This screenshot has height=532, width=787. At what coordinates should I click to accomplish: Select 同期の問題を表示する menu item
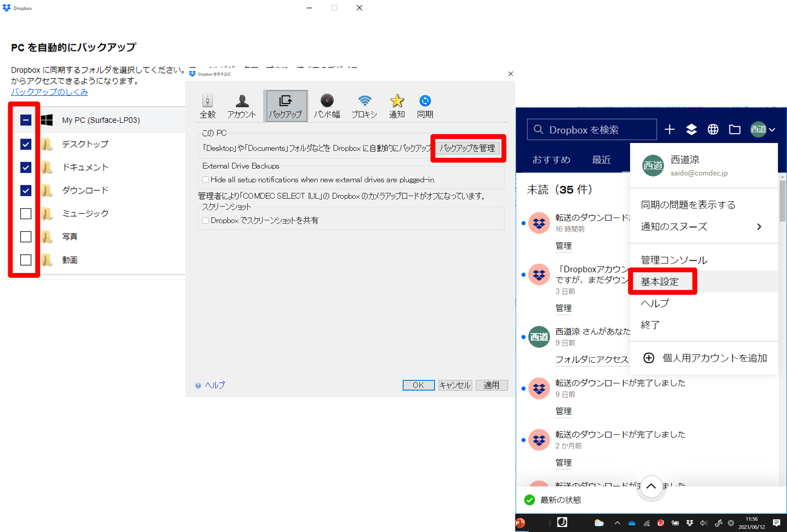click(x=704, y=205)
